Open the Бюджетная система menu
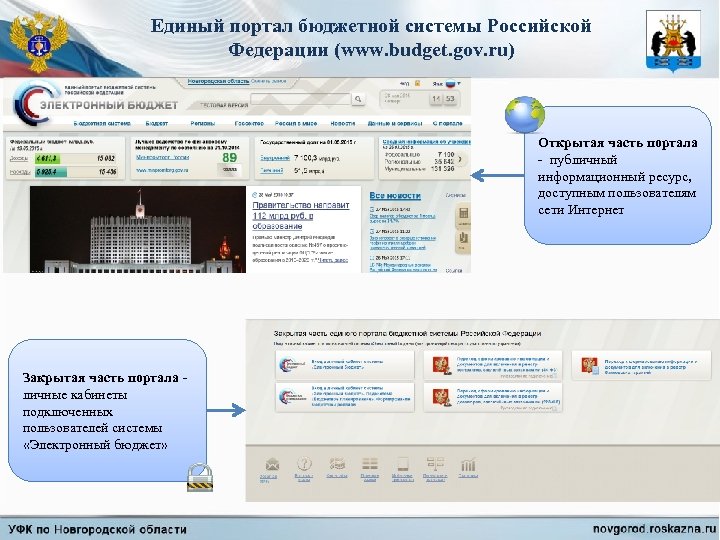The height and width of the screenshot is (540, 720). point(102,123)
